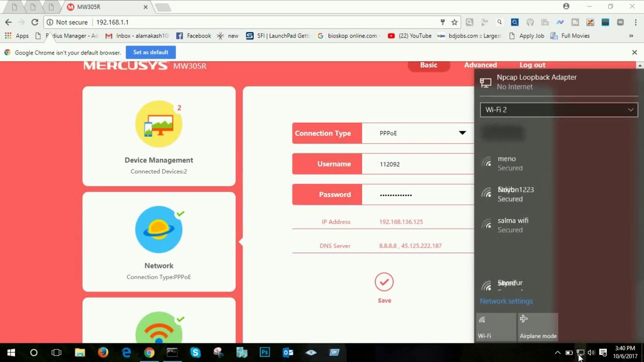Open the Facebook bookmark
The height and width of the screenshot is (362, 644).
tap(194, 36)
